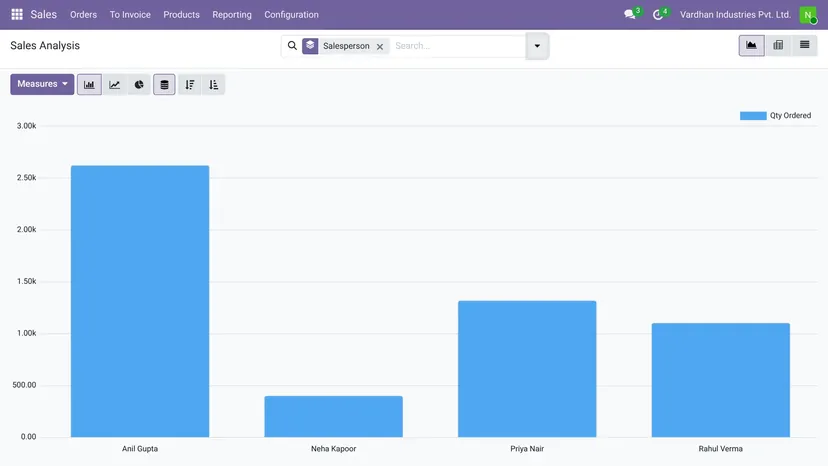This screenshot has width=828, height=466.
Task: Open the user avatar menu
Action: click(x=807, y=15)
